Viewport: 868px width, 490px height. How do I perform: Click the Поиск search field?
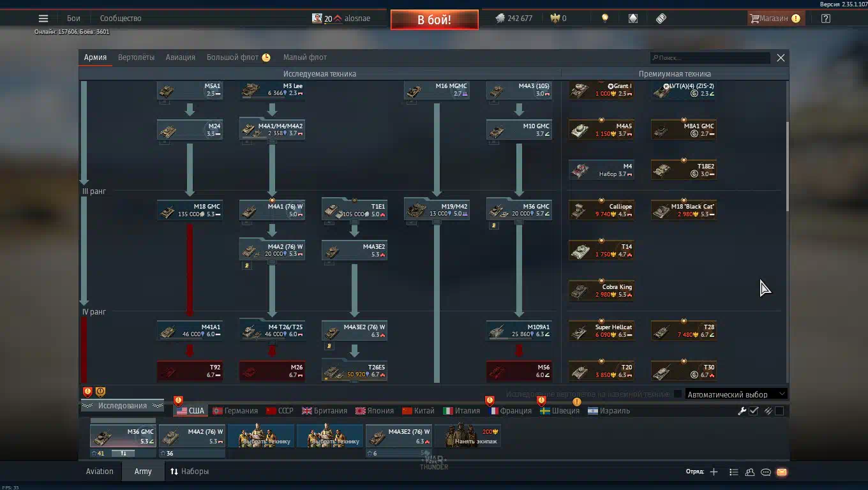[710, 57]
